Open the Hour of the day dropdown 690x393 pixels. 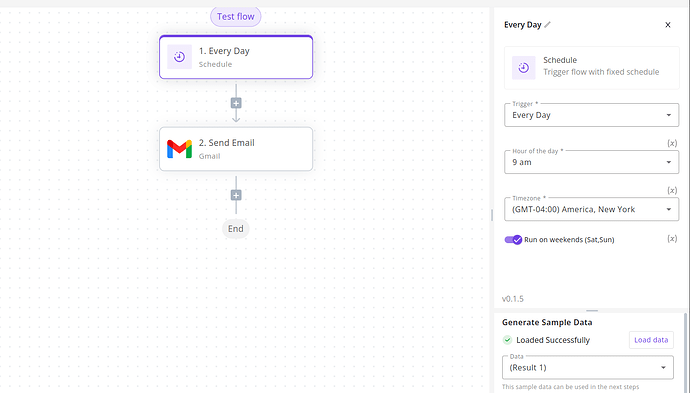(x=591, y=162)
